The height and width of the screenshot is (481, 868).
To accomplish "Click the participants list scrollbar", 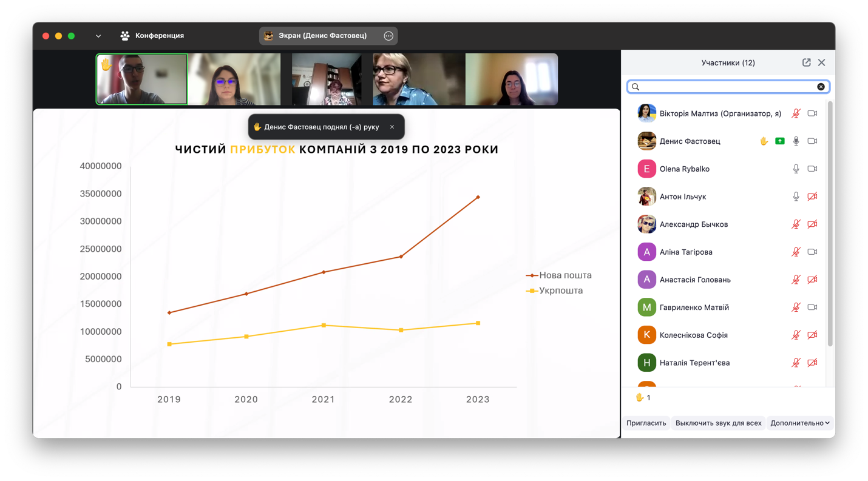I will pos(830,224).
